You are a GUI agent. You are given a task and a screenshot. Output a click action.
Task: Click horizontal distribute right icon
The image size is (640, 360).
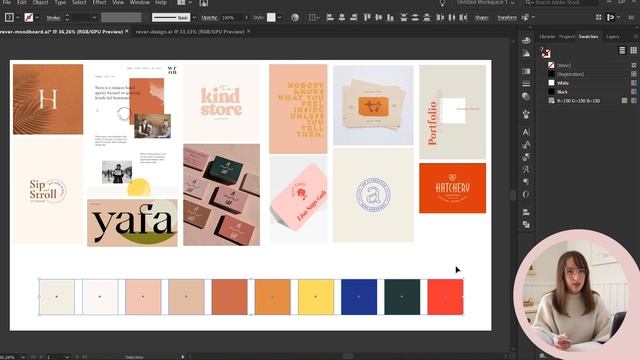463,18
